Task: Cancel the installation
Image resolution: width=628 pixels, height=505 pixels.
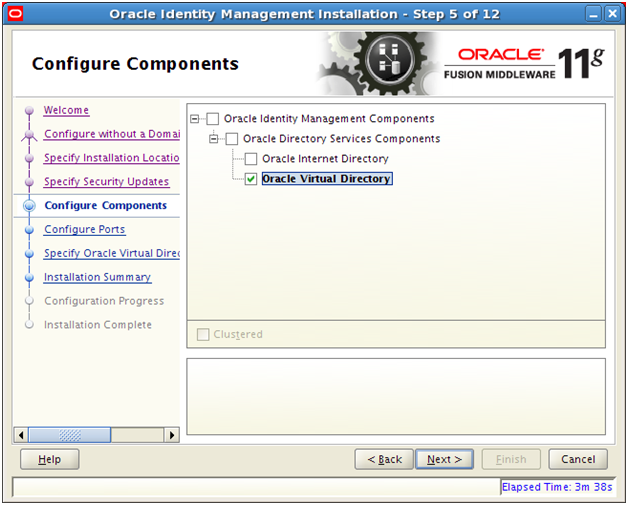Action: (578, 459)
